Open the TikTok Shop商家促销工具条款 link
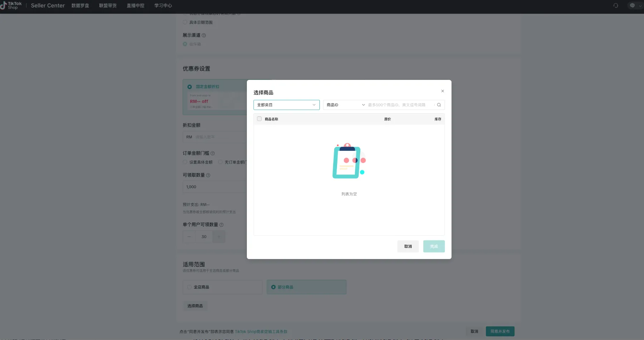Image resolution: width=644 pixels, height=340 pixels. (261, 332)
